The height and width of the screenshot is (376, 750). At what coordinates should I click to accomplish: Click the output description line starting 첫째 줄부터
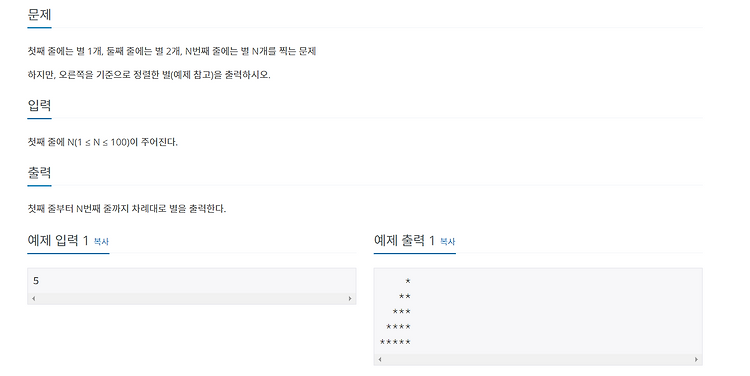click(126, 209)
